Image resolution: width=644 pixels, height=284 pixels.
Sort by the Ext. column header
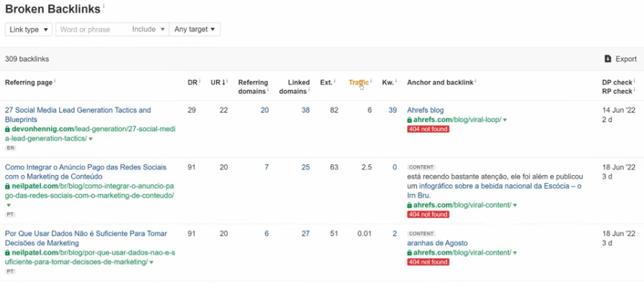[x=326, y=82]
